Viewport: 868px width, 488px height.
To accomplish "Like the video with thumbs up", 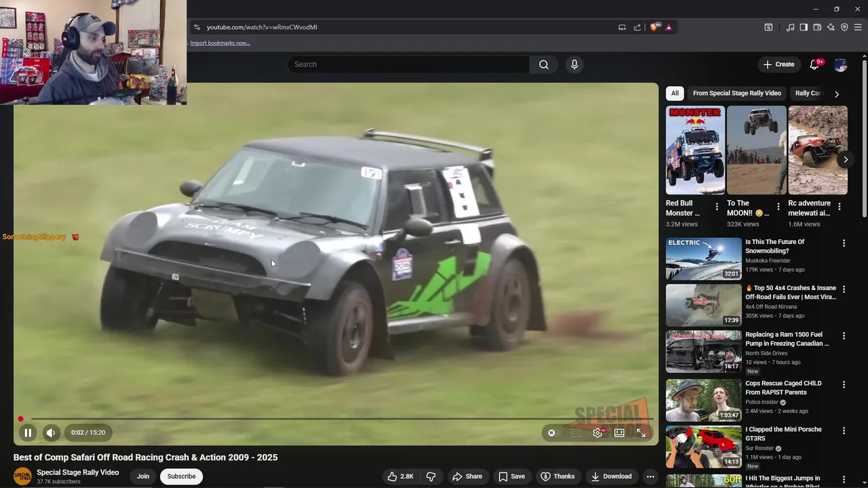I will click(400, 476).
